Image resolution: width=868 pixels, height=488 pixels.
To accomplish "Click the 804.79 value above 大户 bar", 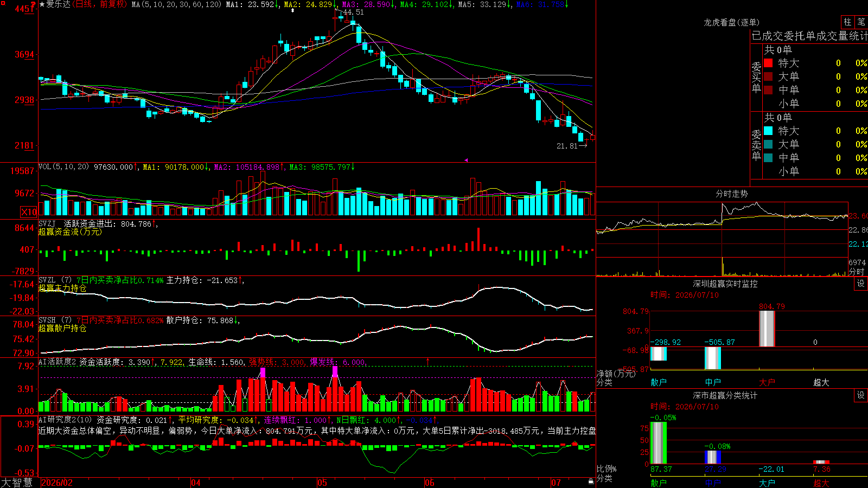I will click(771, 306).
